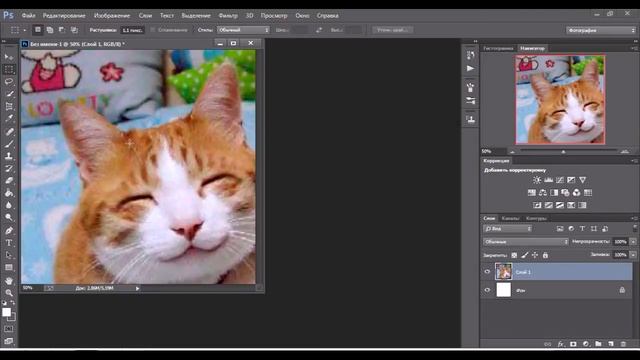Select the Pen tool
640x360 pixels.
point(9,230)
